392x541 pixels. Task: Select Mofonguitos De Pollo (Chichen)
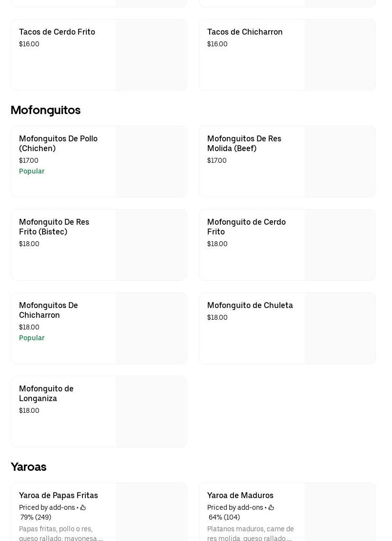99,161
